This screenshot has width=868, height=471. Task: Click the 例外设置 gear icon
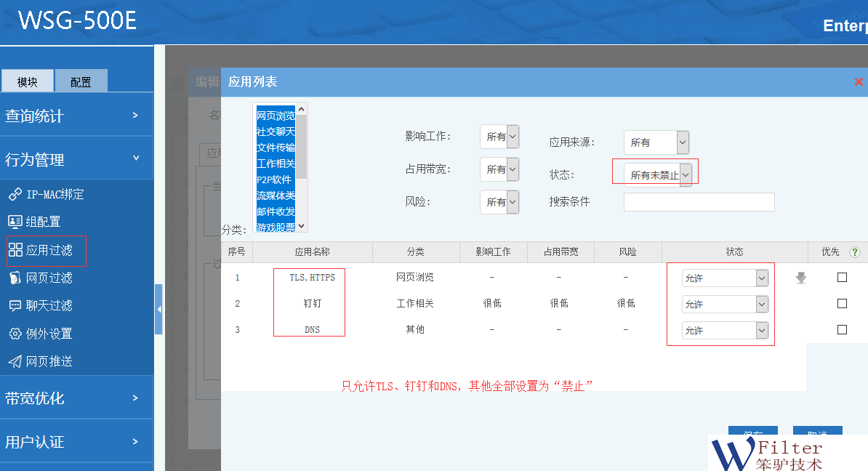(x=15, y=334)
